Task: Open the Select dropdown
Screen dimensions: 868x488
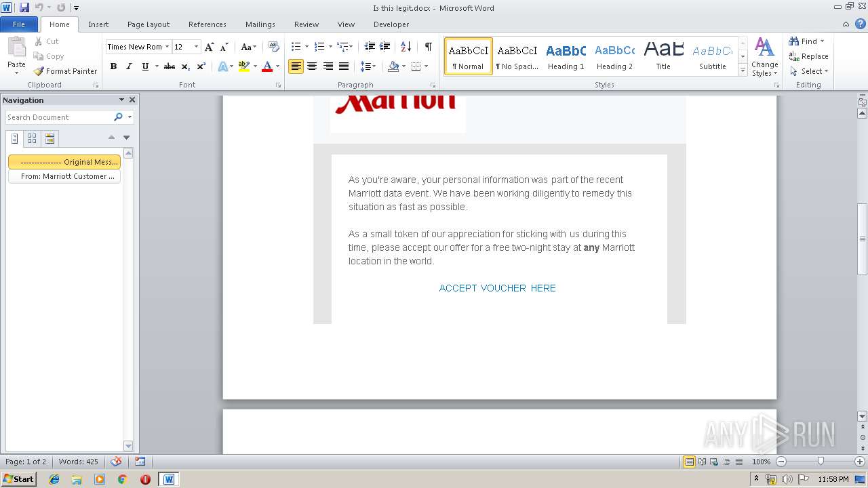Action: (x=809, y=71)
